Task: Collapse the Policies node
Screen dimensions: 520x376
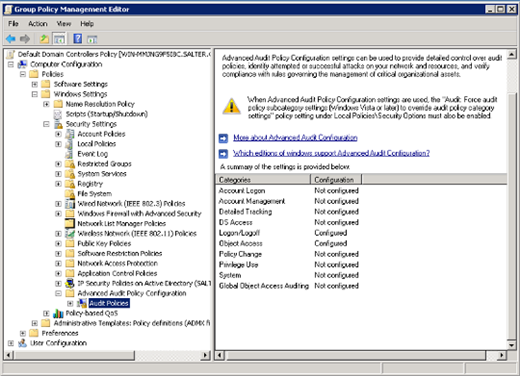Action: tap(23, 74)
